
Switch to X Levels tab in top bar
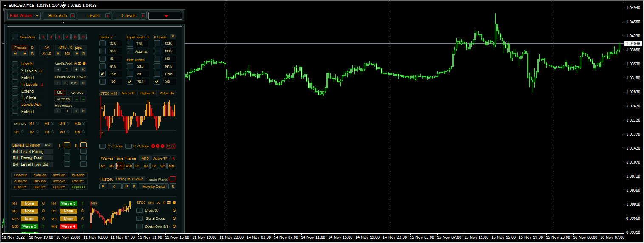pyautogui.click(x=130, y=16)
